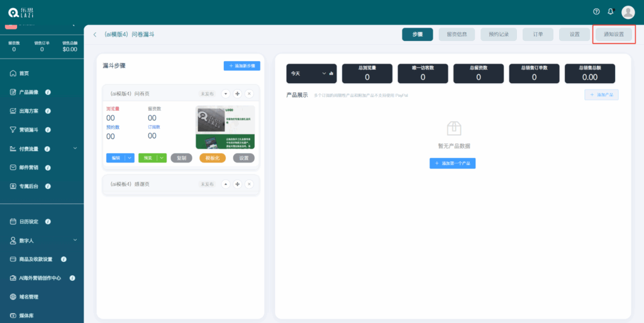The height and width of the screenshot is (323, 644).
Task: Click the user avatar in header
Action: (x=628, y=12)
